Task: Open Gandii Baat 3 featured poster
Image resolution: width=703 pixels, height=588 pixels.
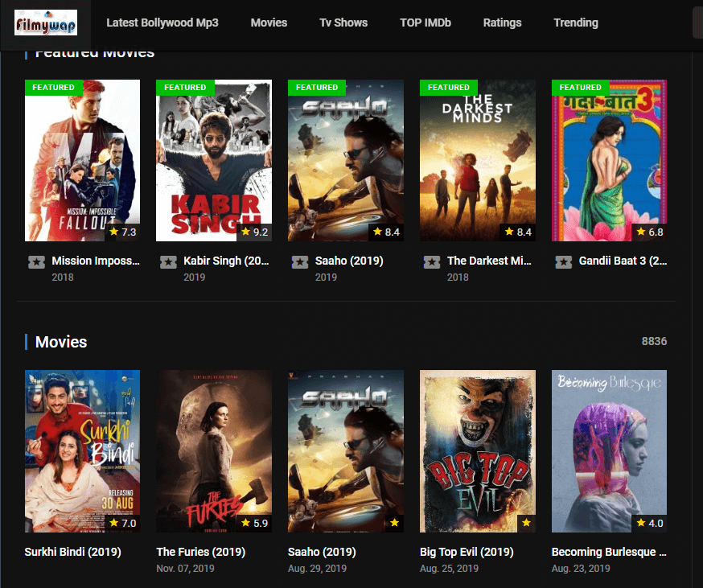Action: coord(610,161)
